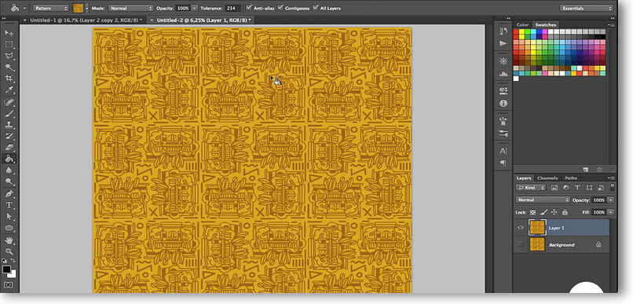This screenshot has height=304, width=644.
Task: Select the Eyedropper tool
Action: 9,90
